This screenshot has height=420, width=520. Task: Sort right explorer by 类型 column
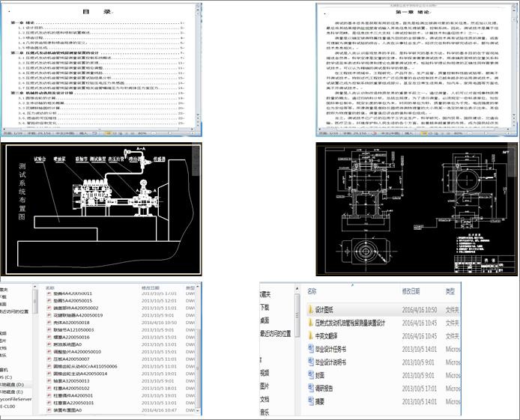pyautogui.click(x=450, y=291)
